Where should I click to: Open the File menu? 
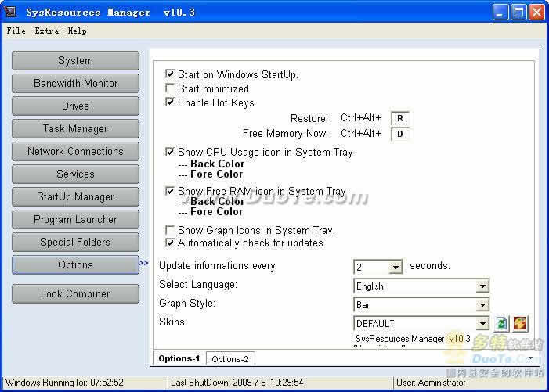point(16,31)
